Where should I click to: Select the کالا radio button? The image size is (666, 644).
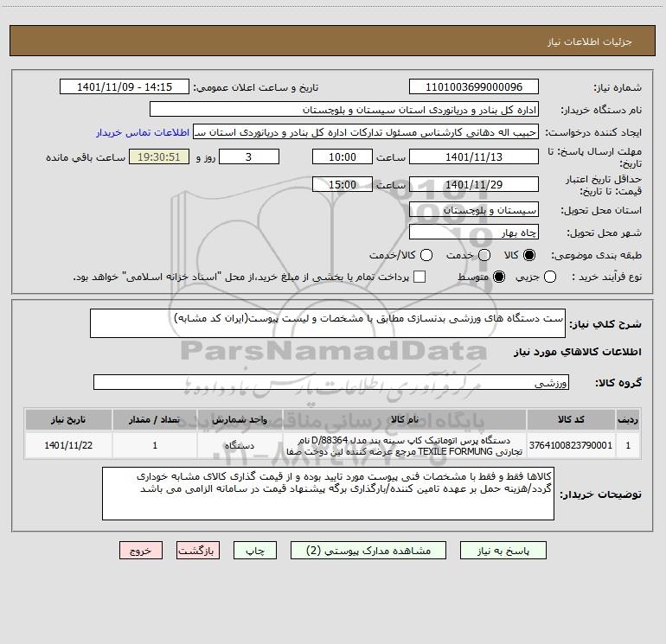coord(529,255)
